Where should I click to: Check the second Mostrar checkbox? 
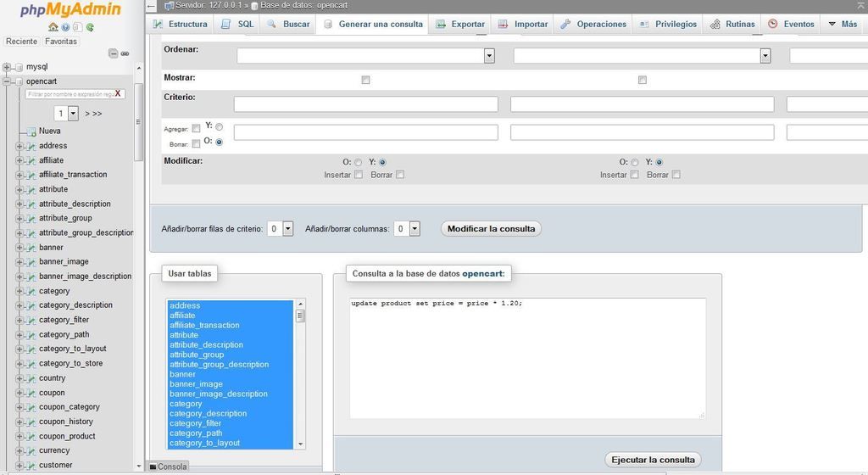pyautogui.click(x=643, y=80)
